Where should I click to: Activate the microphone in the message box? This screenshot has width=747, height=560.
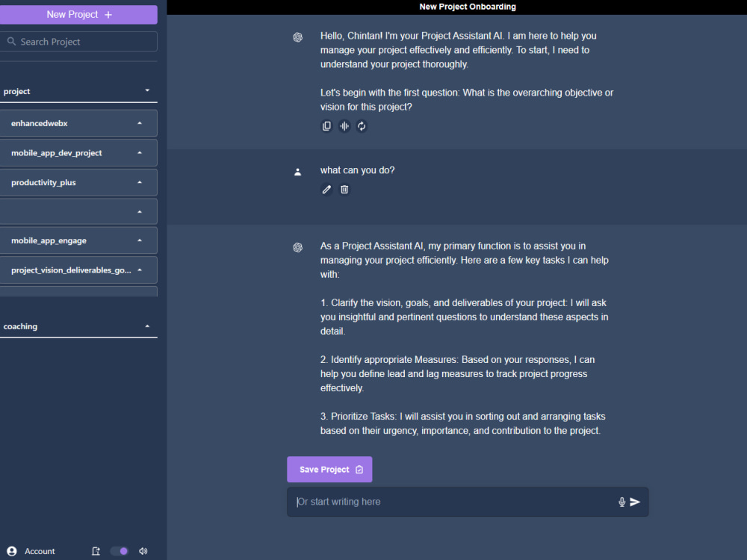(x=622, y=502)
